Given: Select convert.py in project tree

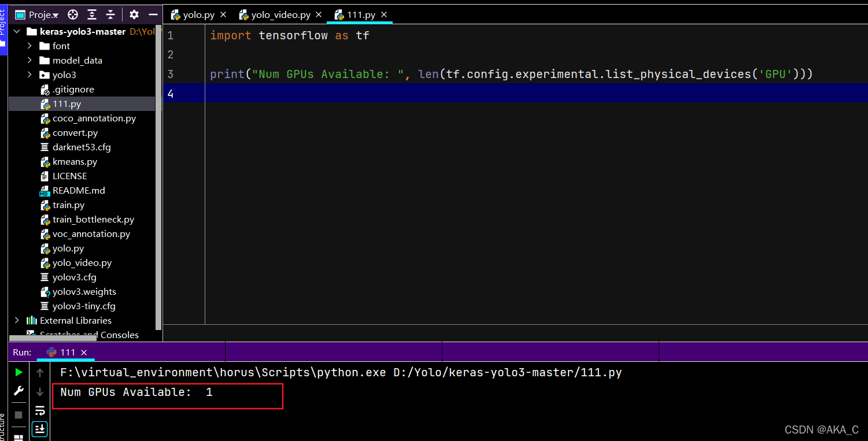Looking at the screenshot, I should [x=75, y=132].
